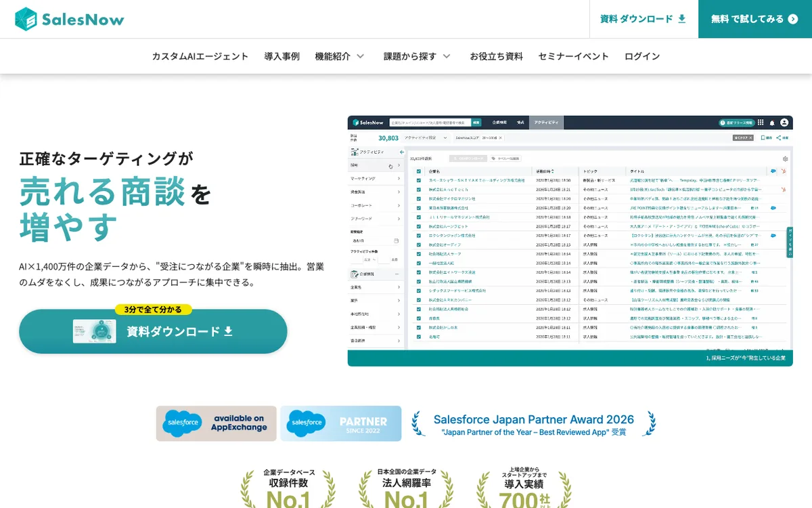
Task: Expand the 本社所在地 filter row
Action: (376, 314)
